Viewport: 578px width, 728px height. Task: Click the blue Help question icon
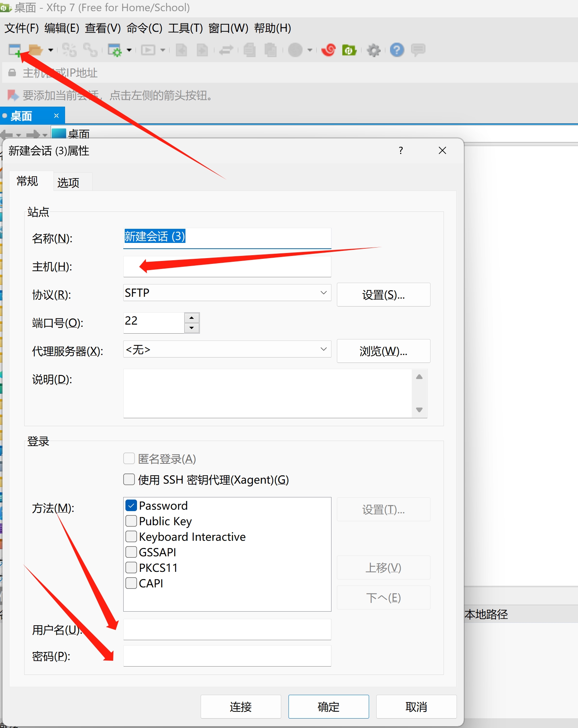[x=397, y=50]
